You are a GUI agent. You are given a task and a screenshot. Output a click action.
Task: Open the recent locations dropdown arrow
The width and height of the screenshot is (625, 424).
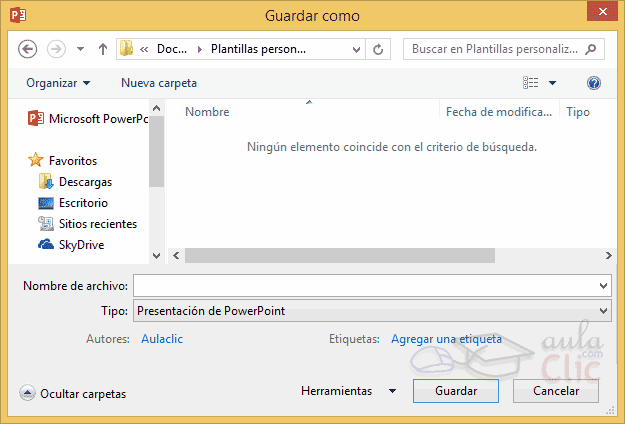coord(81,49)
